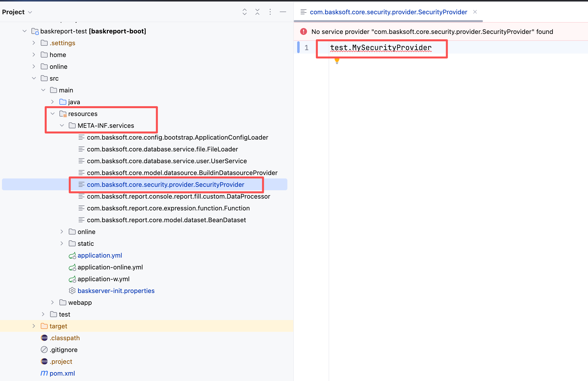Image resolution: width=588 pixels, height=381 pixels.
Task: Click the Maven icon beside pom.xml
Action: (44, 373)
